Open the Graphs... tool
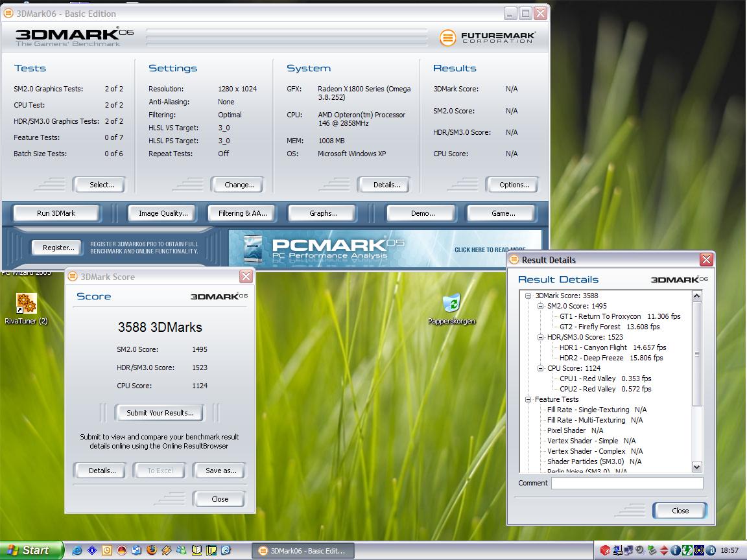Screen dimensions: 747x560 (x=322, y=213)
